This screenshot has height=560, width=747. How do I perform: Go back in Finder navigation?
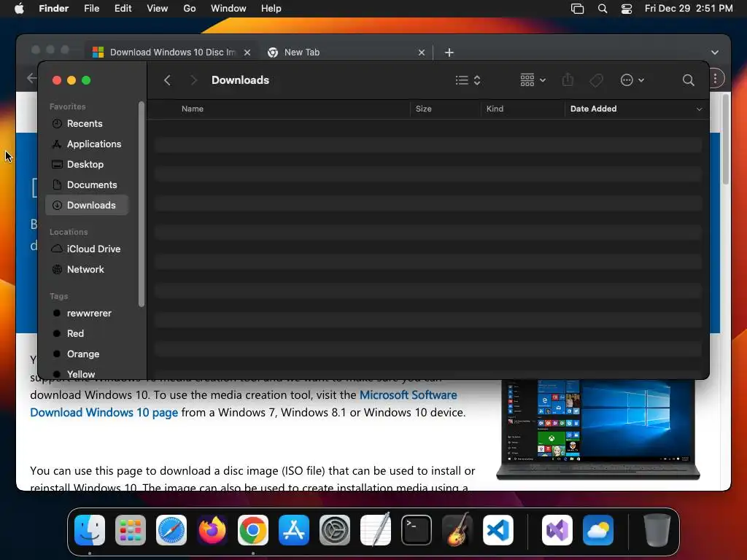(167, 80)
